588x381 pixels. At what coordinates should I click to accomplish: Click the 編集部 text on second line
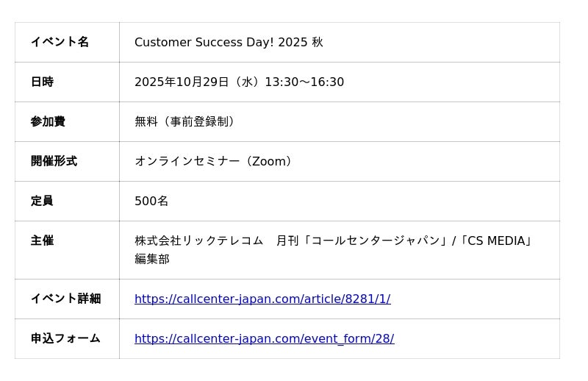[x=152, y=259]
